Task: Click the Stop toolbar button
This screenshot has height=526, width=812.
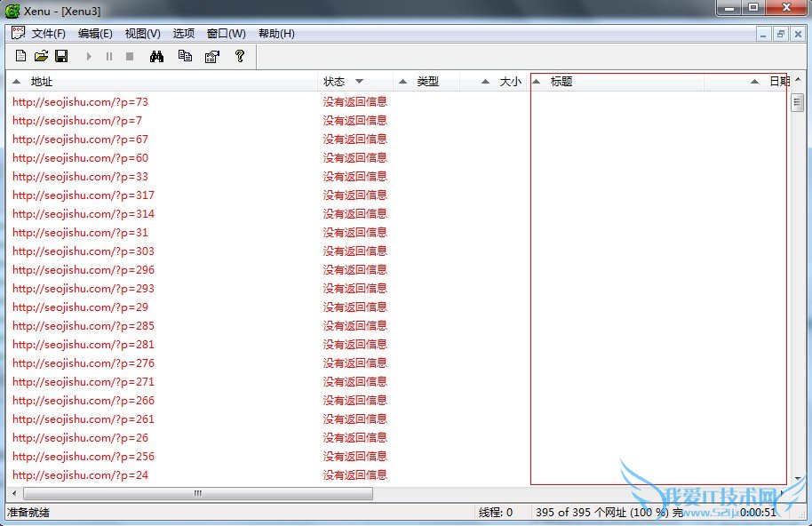Action: pos(130,57)
